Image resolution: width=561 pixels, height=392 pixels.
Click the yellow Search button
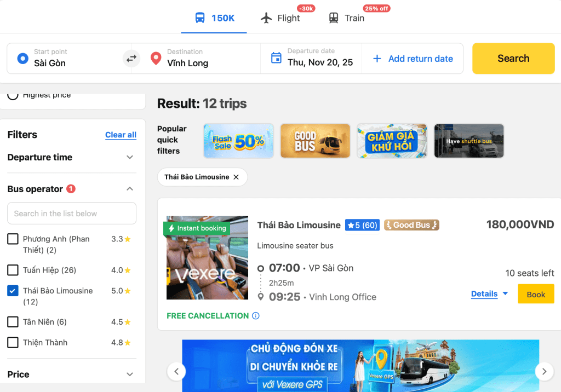click(513, 58)
